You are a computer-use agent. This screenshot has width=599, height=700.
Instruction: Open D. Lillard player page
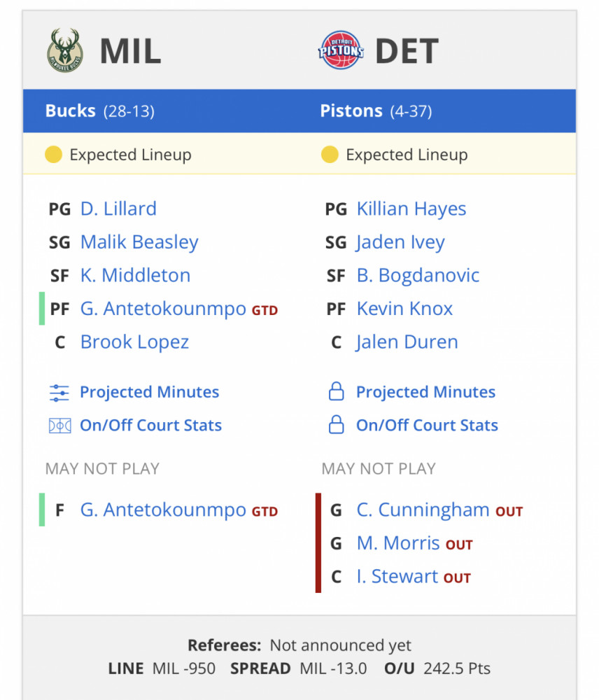pyautogui.click(x=118, y=209)
